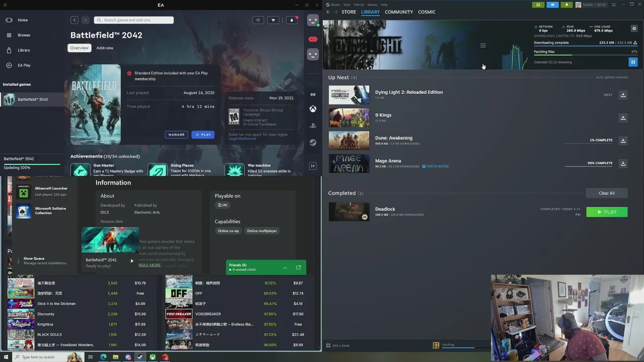Screen dimensions: 644x362
Task: Open the COSMIC profile tab in Steam
Action: click(x=427, y=12)
